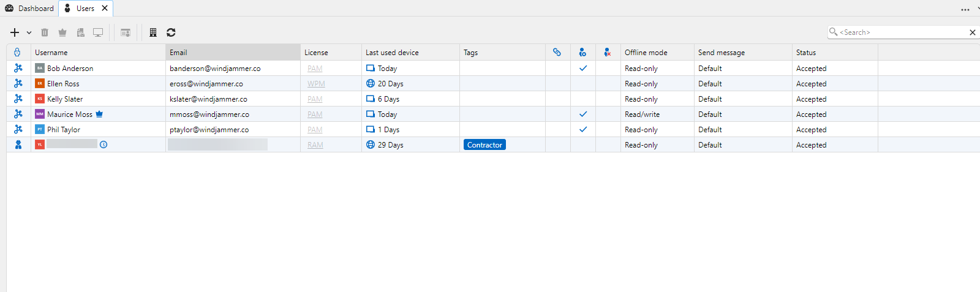The image size is (980, 292).
Task: Open Bob Anderson's PAM license link
Action: [x=315, y=69]
